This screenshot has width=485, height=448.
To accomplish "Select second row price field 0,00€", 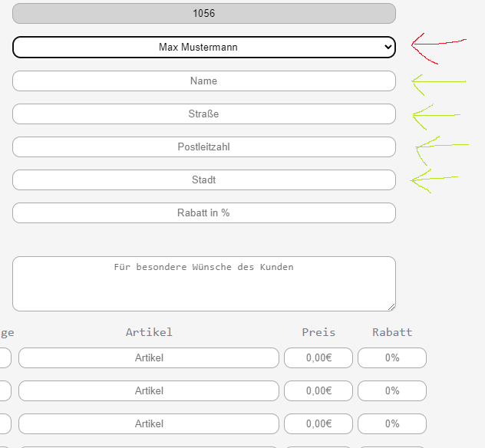I will (318, 390).
